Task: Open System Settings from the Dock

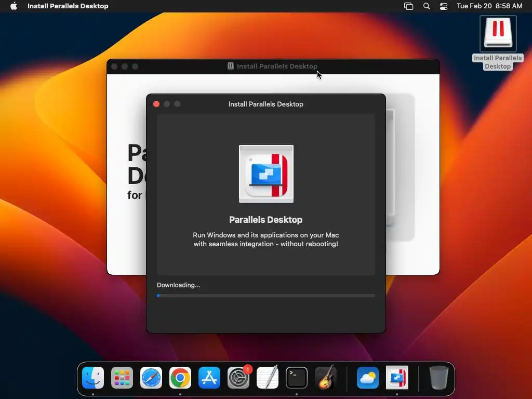Action: click(238, 378)
